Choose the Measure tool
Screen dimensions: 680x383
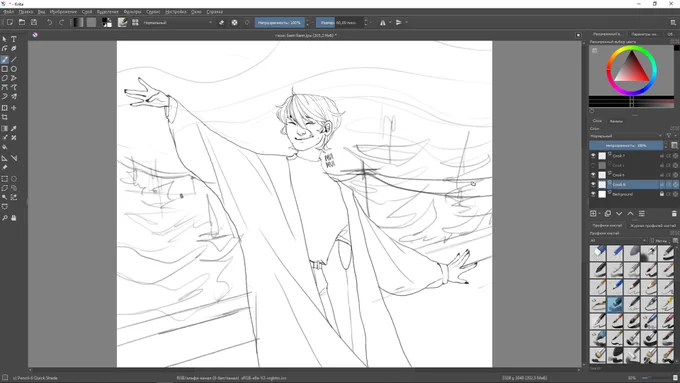14,158
